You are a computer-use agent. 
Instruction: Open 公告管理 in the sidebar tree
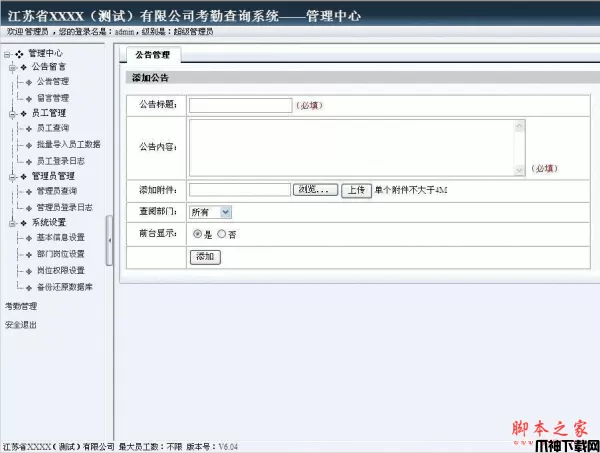pos(53,81)
